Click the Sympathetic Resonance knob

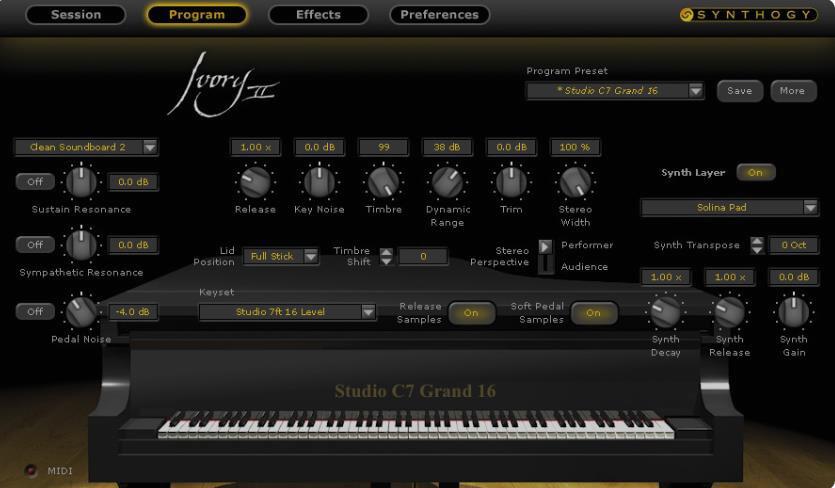point(81,245)
